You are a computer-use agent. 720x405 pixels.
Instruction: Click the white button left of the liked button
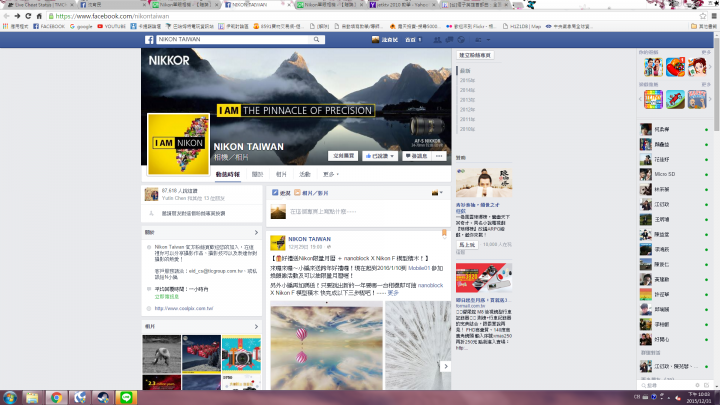click(x=343, y=156)
